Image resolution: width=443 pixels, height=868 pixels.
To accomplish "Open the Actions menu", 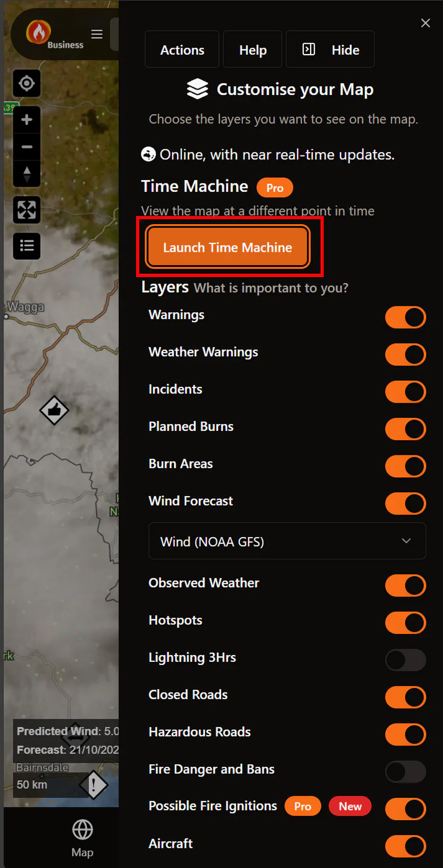I will click(x=182, y=50).
